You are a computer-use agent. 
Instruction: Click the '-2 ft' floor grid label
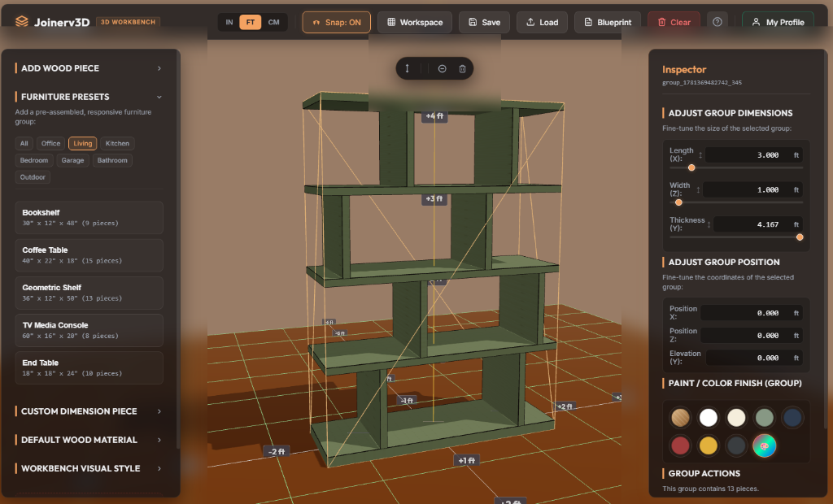tap(277, 451)
